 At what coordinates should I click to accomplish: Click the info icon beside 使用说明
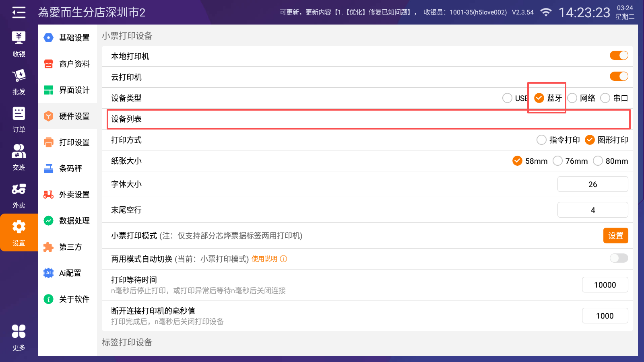tap(283, 259)
